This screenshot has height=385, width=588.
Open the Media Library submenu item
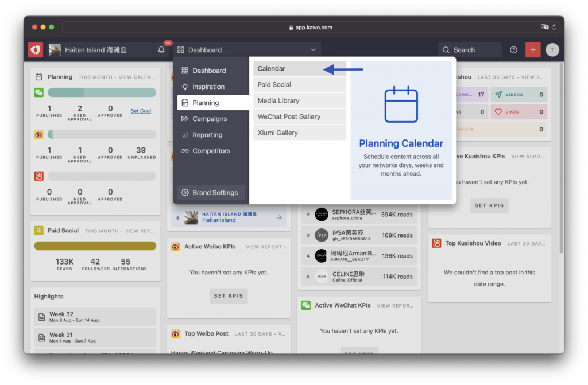click(300, 100)
